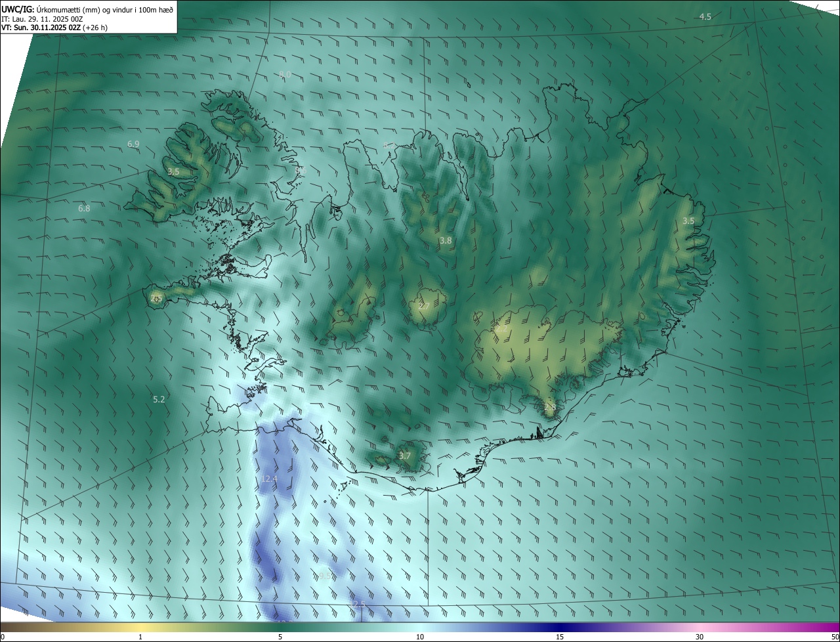Click the 2.8 value label on the map
840x642 pixels.
click(550, 408)
